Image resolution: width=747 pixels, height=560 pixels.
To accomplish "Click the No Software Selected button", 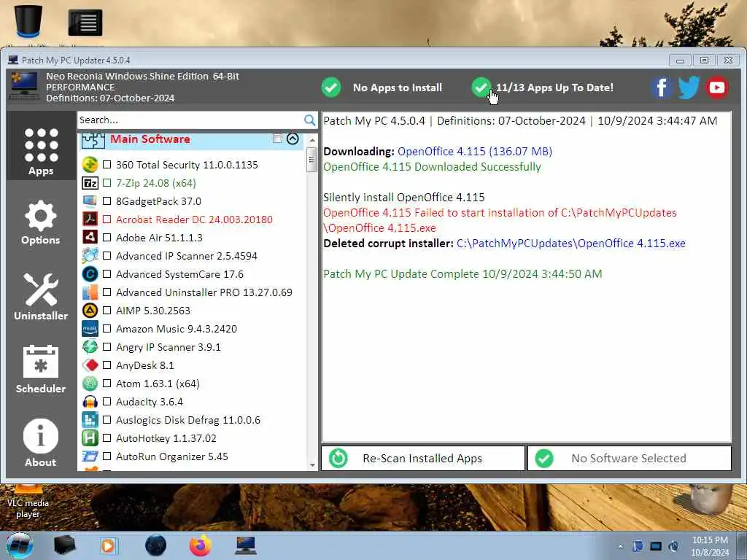I will pos(630,458).
